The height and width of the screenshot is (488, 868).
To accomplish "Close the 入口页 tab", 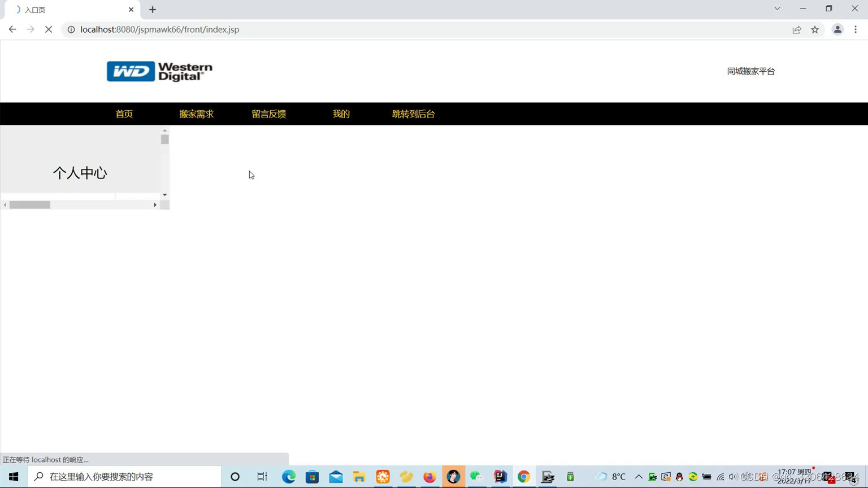I will click(131, 10).
